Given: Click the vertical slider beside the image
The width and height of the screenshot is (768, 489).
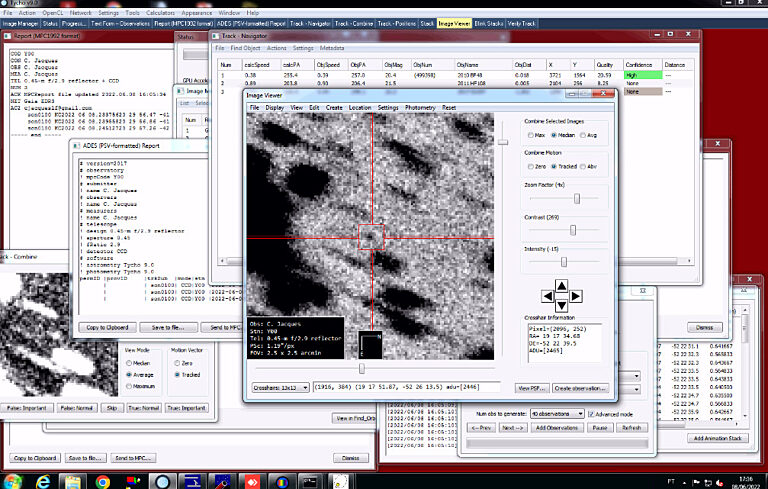Looking at the screenshot, I should click(x=503, y=143).
